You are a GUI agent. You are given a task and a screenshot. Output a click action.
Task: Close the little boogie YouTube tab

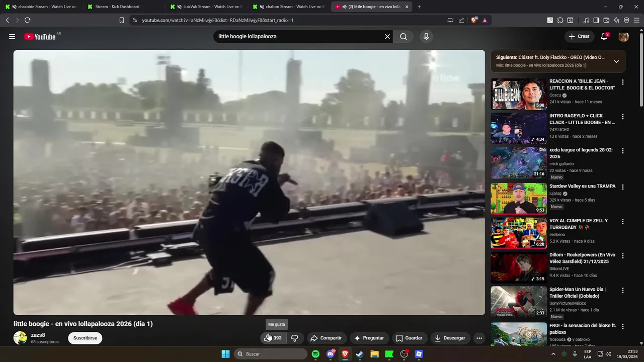click(407, 7)
